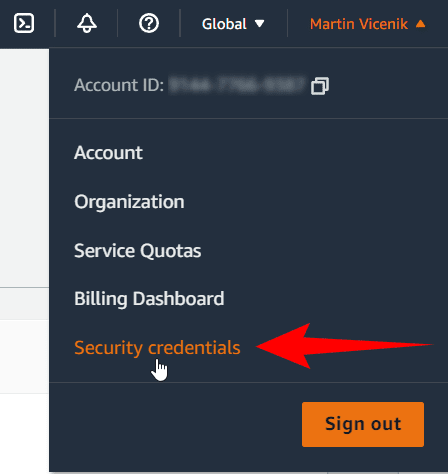Open the Organization menu entry

(129, 202)
